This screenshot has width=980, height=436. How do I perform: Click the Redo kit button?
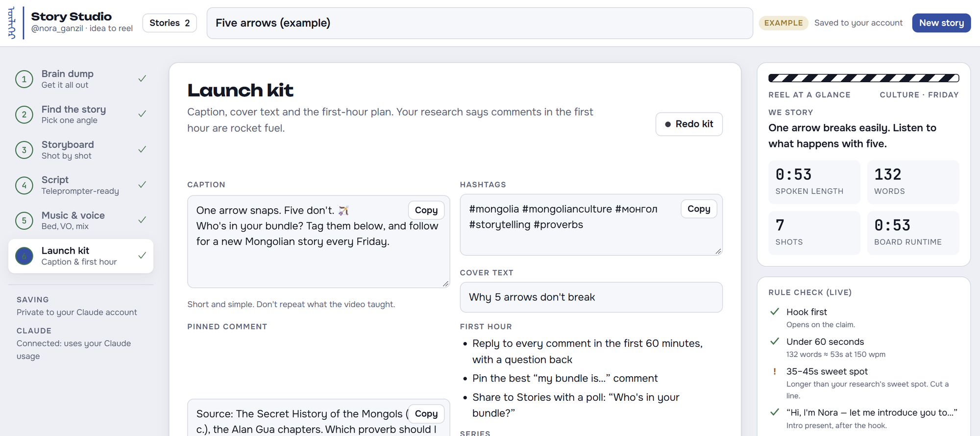[x=689, y=124]
